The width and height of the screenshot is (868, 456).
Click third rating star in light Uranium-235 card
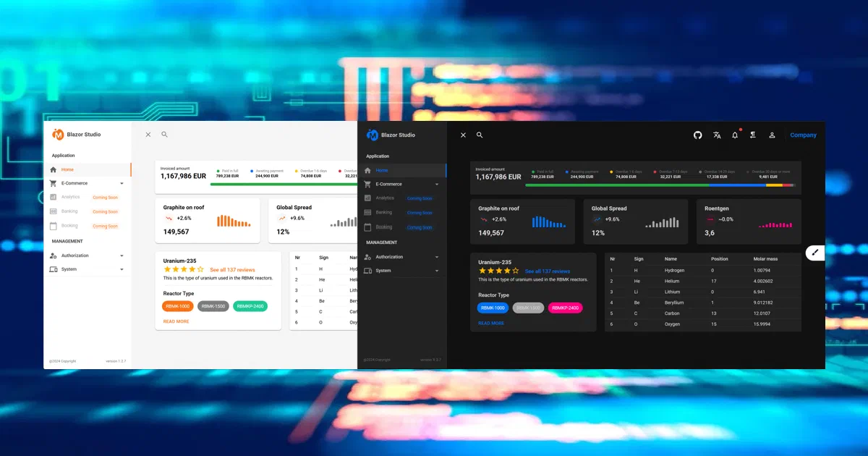pos(184,269)
